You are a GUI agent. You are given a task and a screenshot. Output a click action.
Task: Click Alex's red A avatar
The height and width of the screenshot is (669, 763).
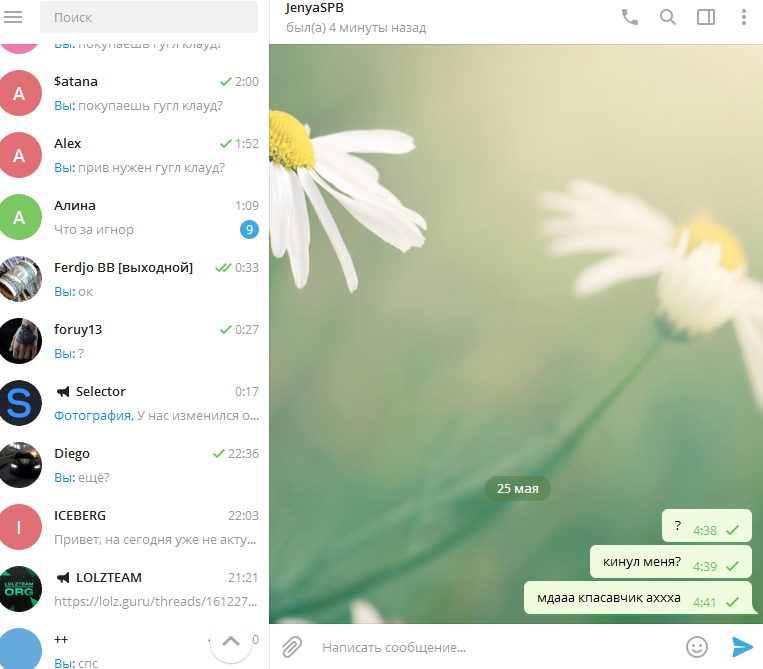(x=18, y=155)
